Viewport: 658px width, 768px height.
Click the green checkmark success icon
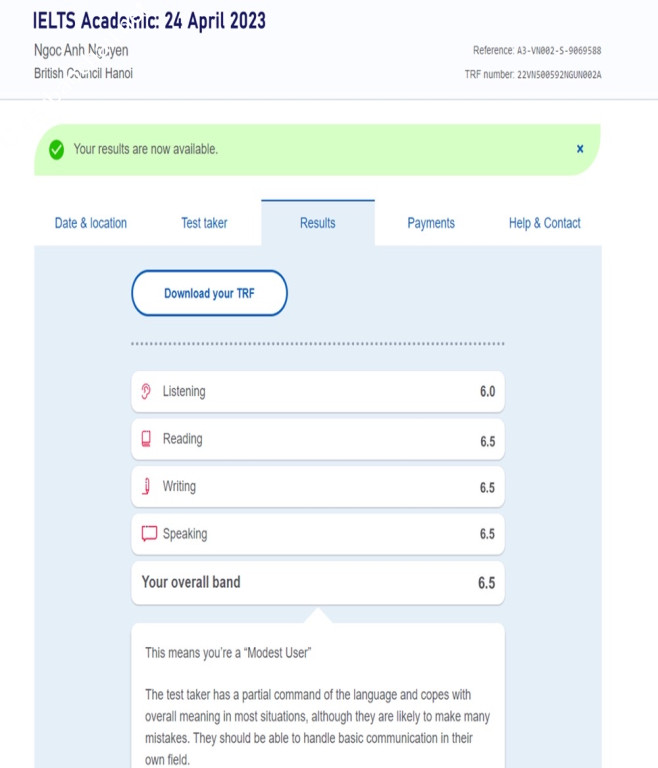[56, 149]
